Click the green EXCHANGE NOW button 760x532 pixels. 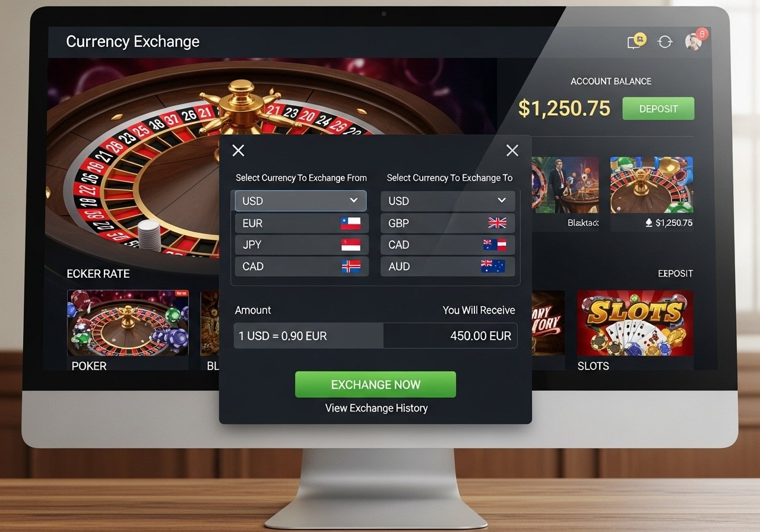375,384
